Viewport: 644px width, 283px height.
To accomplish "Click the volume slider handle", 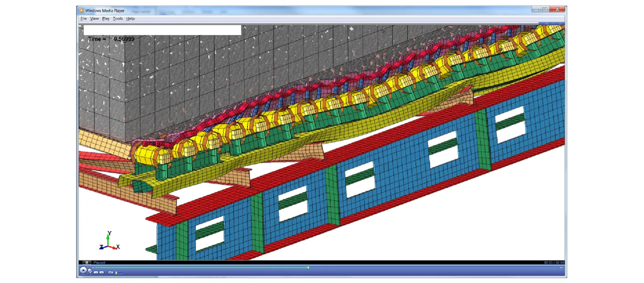I will (x=116, y=273).
